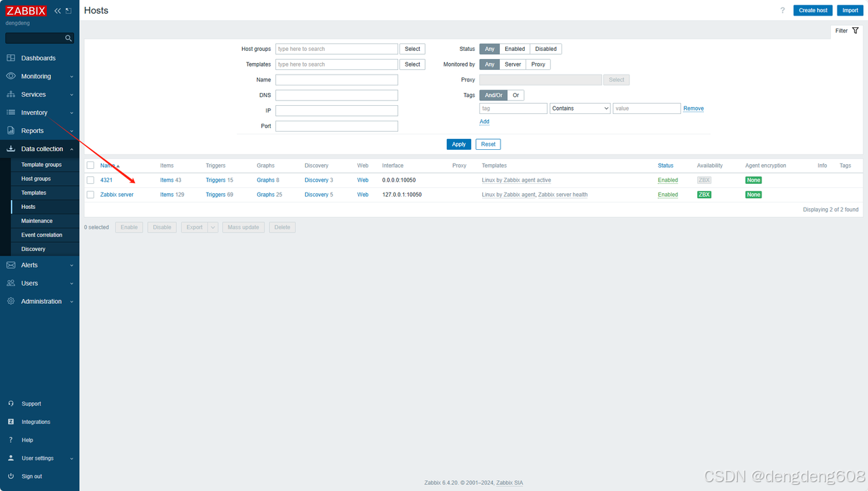Click the Sign out power icon
This screenshot has height=491, width=868.
[x=11, y=476]
